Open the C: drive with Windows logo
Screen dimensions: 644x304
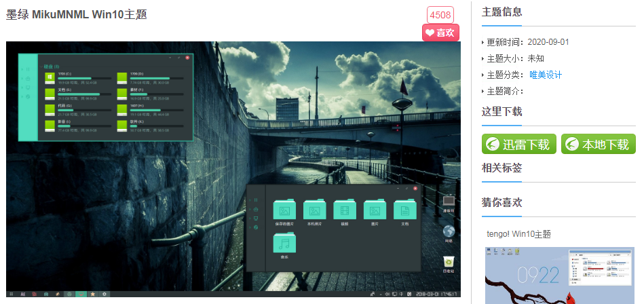[50, 78]
